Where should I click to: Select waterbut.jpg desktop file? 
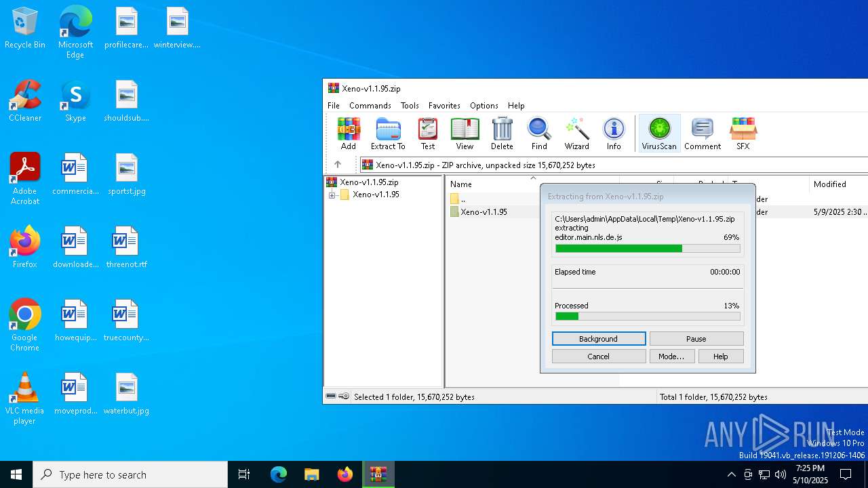[x=127, y=394]
